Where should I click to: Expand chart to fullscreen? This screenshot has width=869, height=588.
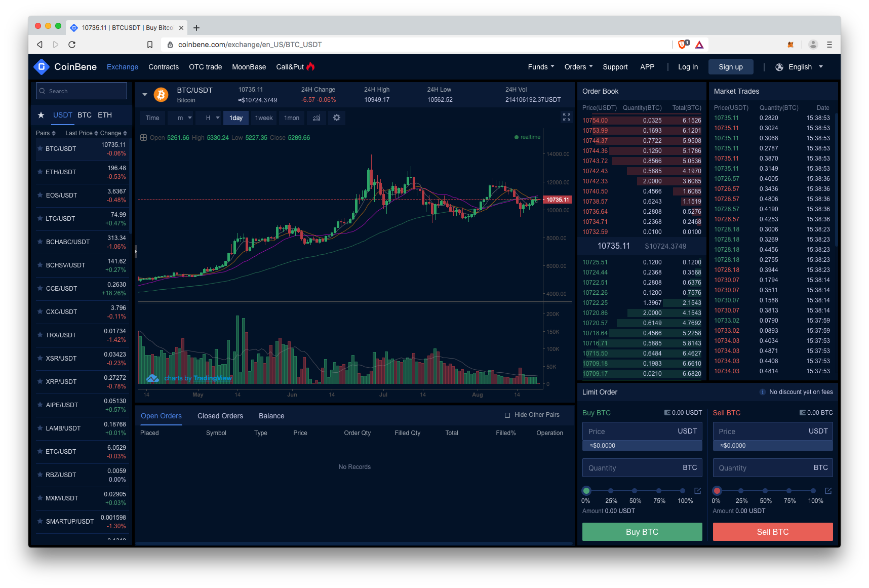[x=567, y=117]
